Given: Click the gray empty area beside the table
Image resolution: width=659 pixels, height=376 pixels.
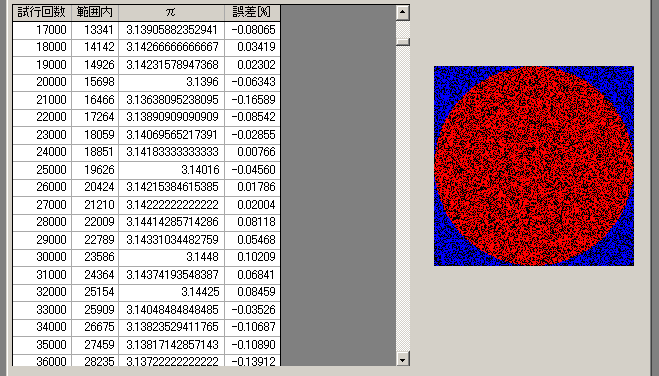Looking at the screenshot, I should tap(338, 185).
